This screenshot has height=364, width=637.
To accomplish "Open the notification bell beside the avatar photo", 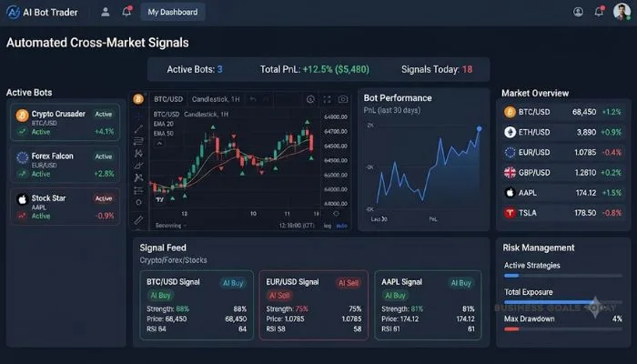I will (x=599, y=11).
